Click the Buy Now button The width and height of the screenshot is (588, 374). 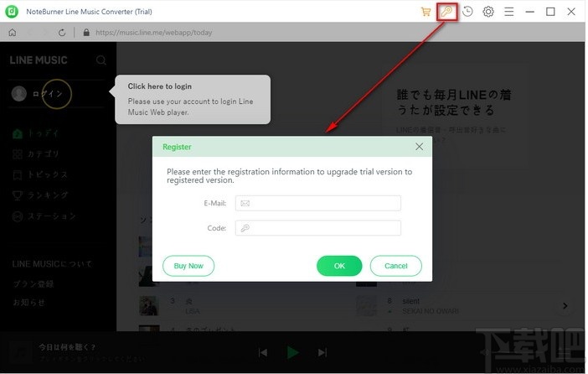tap(188, 266)
